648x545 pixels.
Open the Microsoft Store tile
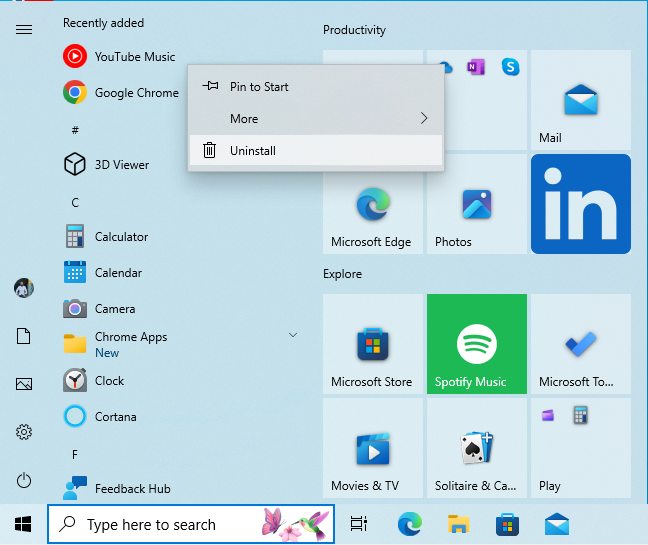pos(373,344)
